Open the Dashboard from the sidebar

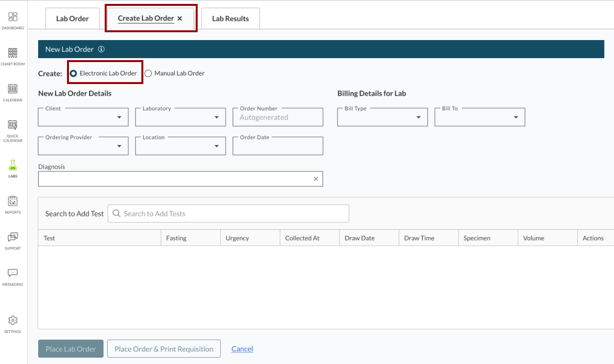(13, 17)
